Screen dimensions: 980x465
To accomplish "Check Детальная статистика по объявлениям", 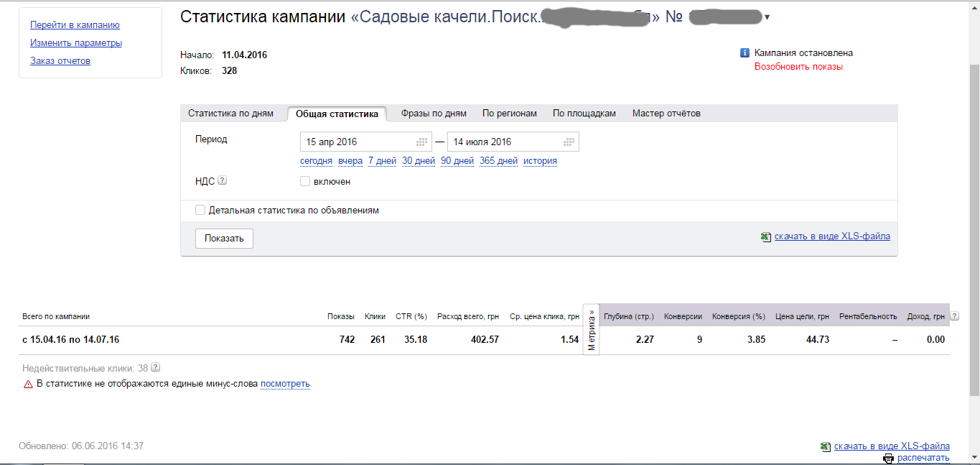I will pyautogui.click(x=200, y=209).
